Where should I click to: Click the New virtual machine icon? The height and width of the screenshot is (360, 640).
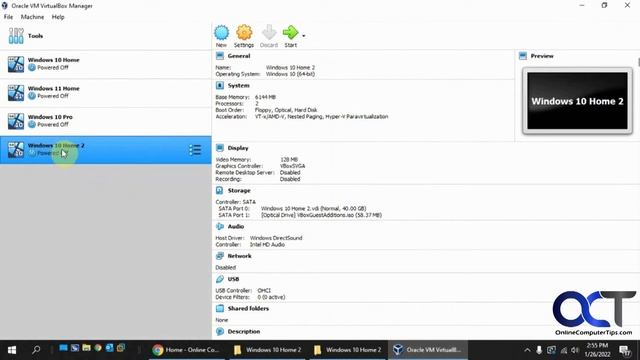221,33
